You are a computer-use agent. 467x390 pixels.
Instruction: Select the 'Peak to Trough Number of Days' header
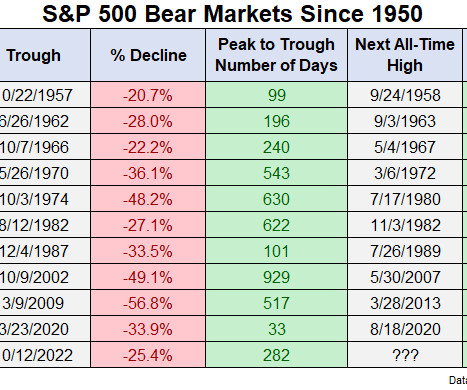(276, 55)
